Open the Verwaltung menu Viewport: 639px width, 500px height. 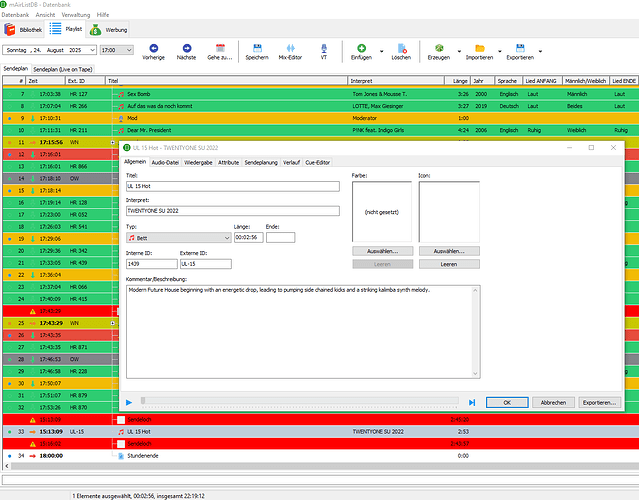76,15
